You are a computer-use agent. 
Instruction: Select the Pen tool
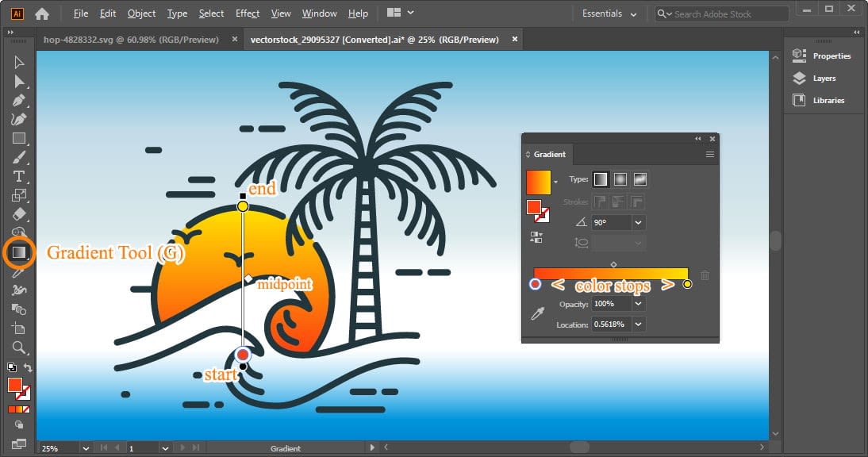[19, 101]
